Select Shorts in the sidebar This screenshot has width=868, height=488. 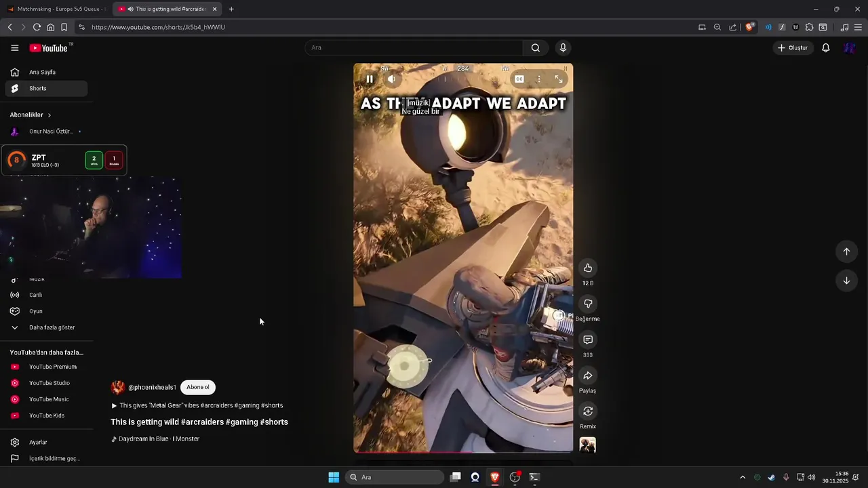pyautogui.click(x=46, y=88)
